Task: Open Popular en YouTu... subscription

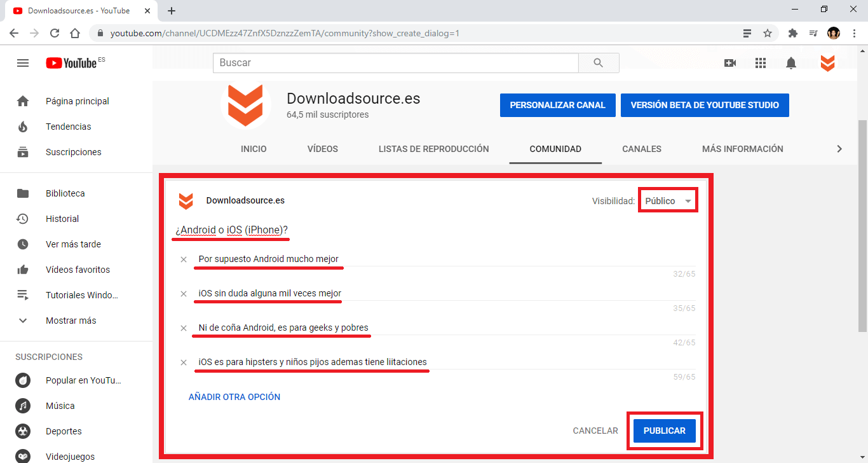Action: pos(76,380)
